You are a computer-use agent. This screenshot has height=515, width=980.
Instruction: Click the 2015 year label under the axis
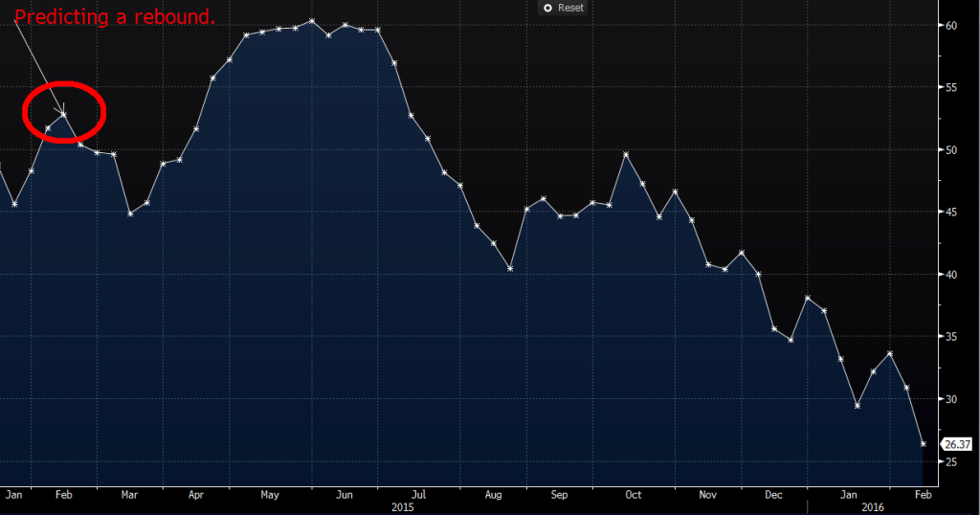403,507
